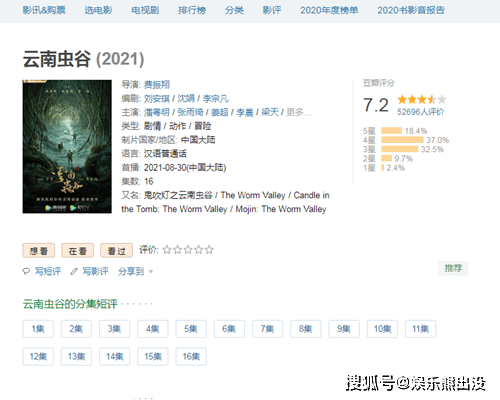
Task: Click the orange star rating beside 7.2
Action: point(422,99)
